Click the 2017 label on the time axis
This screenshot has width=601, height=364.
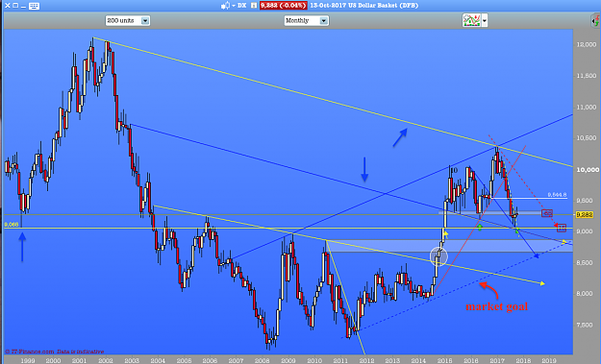[x=497, y=360]
